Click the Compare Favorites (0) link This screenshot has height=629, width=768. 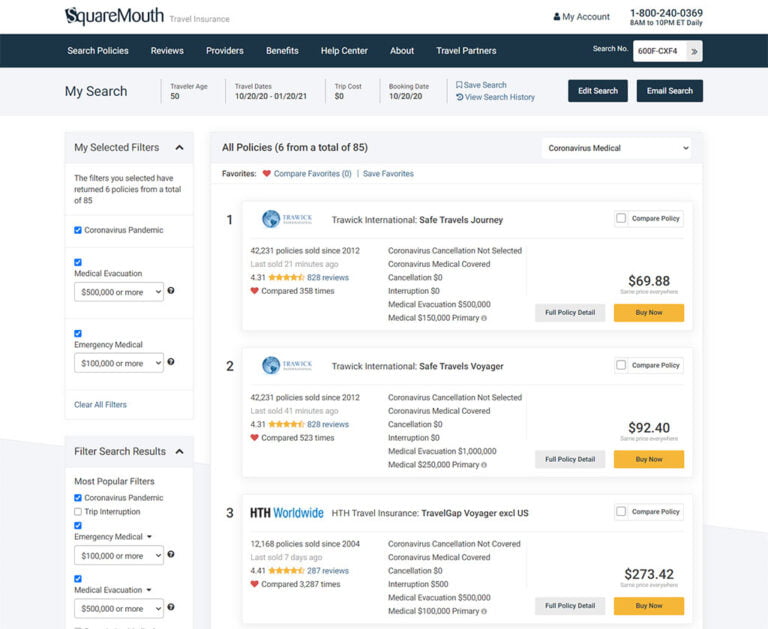pos(312,173)
